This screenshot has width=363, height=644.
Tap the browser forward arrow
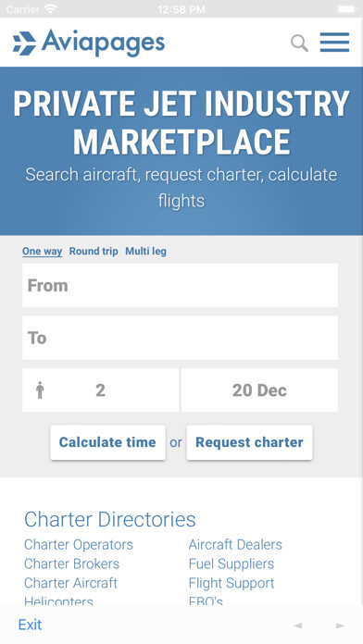(340, 625)
